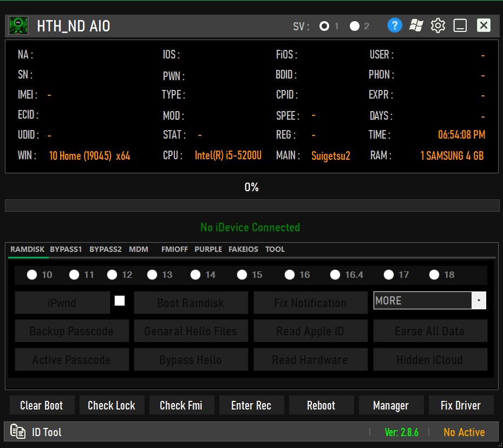This screenshot has width=503, height=448.
Task: Choose iOS 12 radio option
Action: [112, 275]
